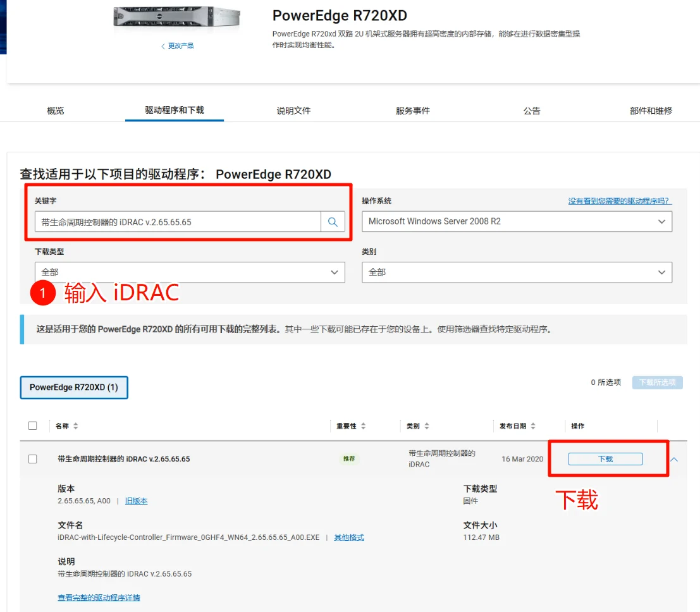Screen dimensions: 700x612
Task: Click the PowerEdge R720XD page title
Action: coord(340,16)
